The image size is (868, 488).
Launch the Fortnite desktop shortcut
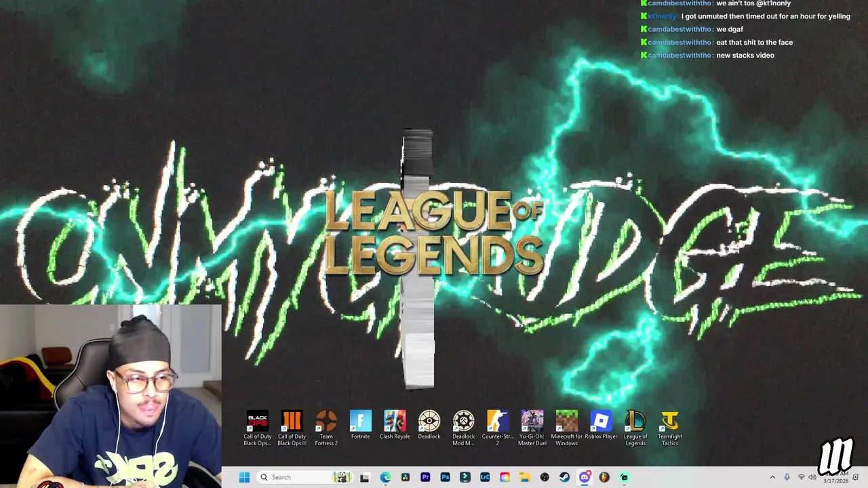tap(360, 425)
